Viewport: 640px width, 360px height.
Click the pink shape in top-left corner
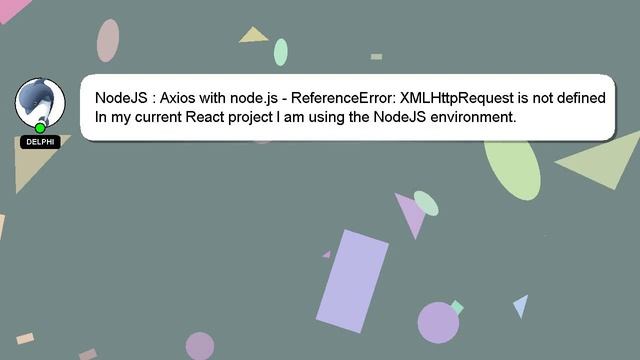pyautogui.click(x=12, y=9)
